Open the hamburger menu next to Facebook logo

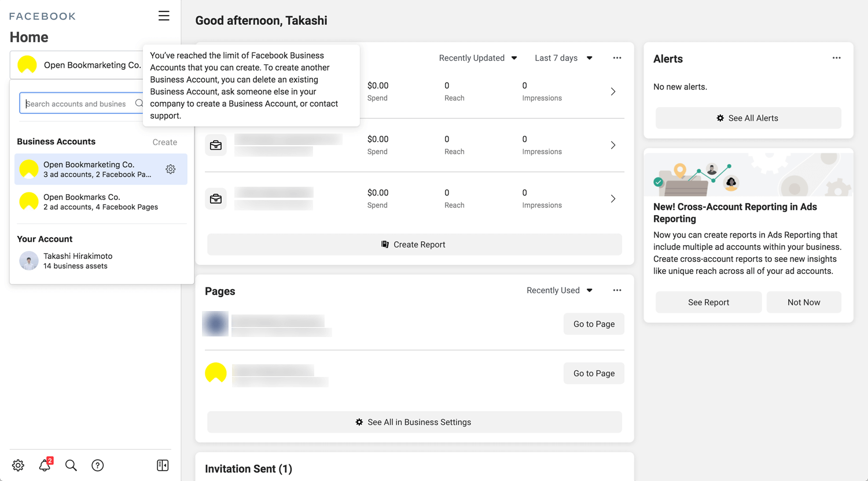click(x=164, y=16)
